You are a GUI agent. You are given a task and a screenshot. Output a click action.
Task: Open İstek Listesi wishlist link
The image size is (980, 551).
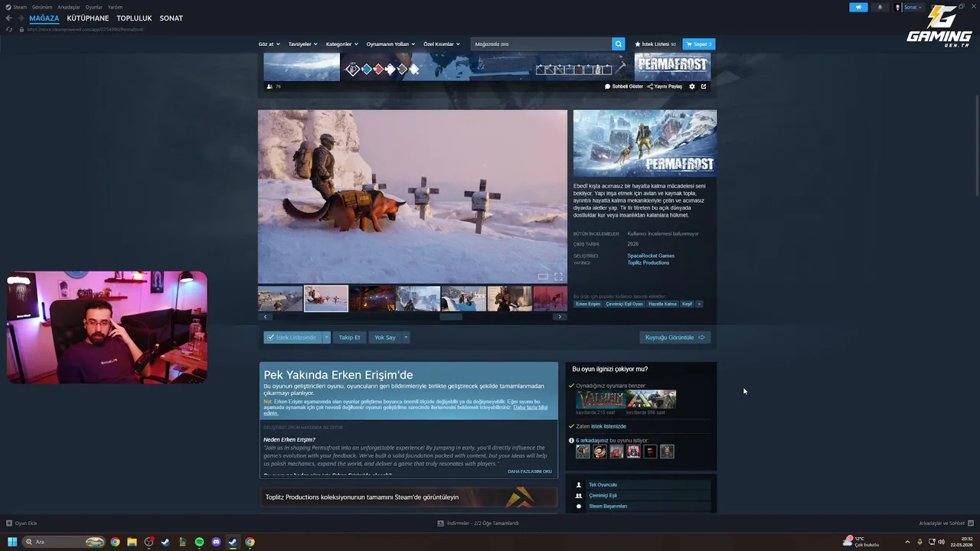tap(655, 44)
